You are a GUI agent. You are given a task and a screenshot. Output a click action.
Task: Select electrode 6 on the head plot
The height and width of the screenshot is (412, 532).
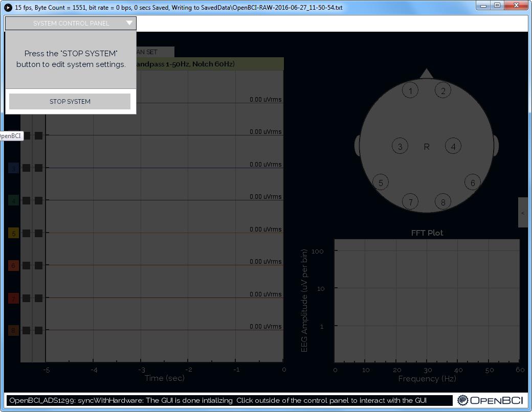[x=473, y=182]
